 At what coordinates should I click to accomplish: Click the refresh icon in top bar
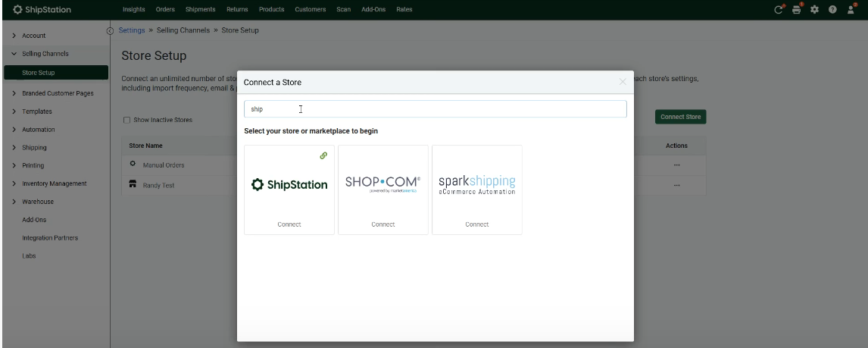[x=778, y=10]
